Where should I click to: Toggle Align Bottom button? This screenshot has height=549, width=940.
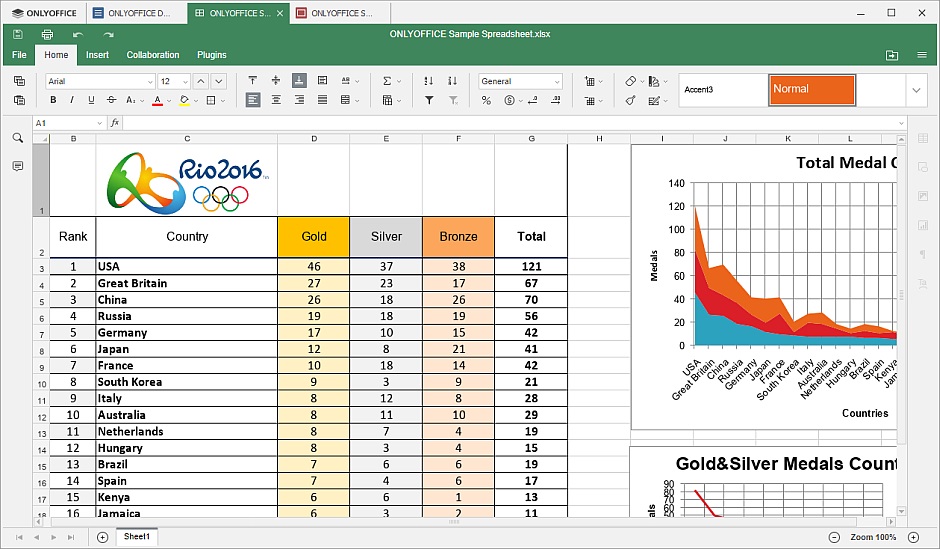tap(299, 81)
